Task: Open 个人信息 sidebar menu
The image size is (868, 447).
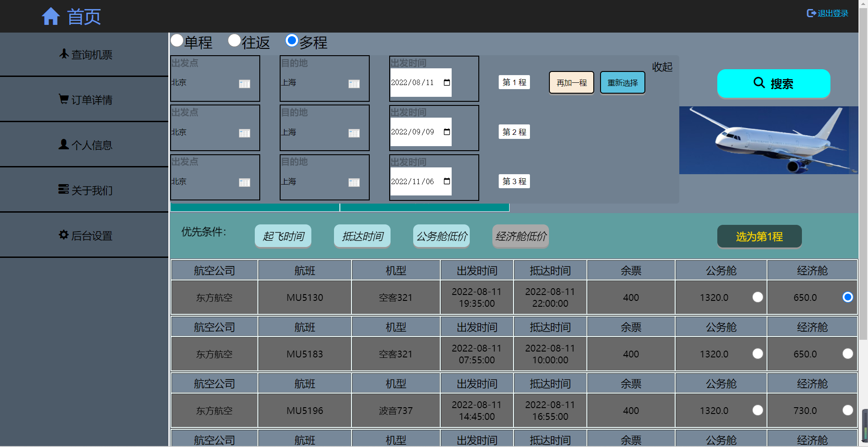Action: click(84, 145)
